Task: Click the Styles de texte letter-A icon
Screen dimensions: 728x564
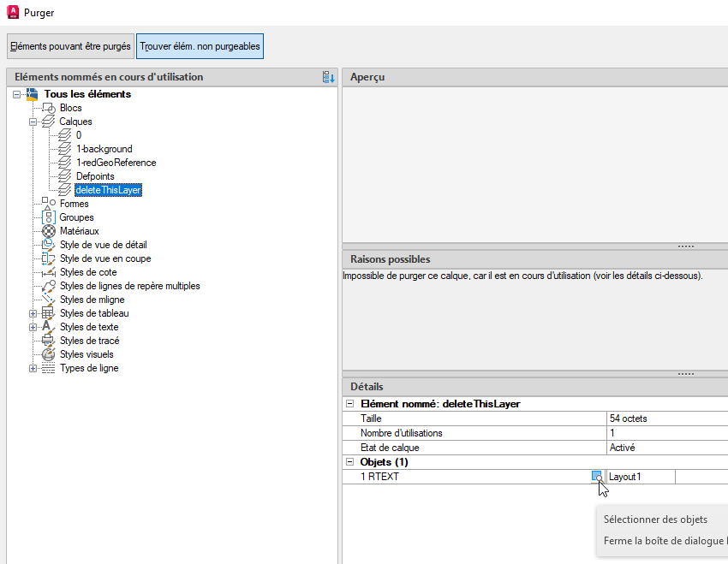Action: point(47,327)
